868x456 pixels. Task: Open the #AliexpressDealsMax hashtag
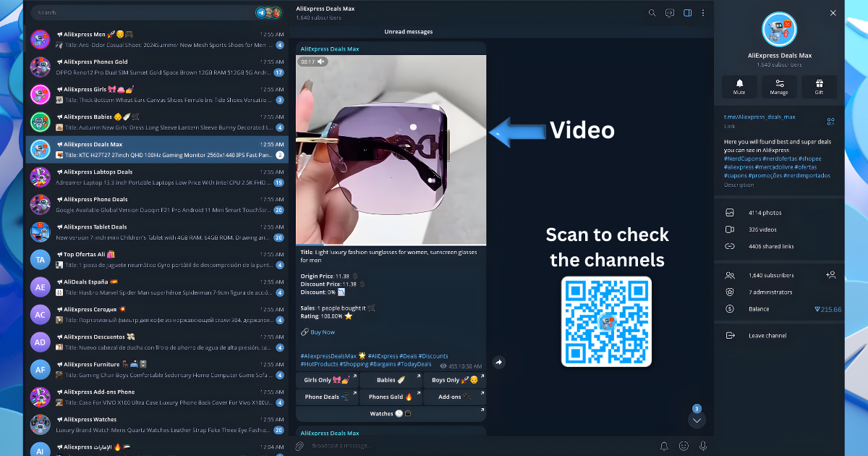click(x=329, y=355)
